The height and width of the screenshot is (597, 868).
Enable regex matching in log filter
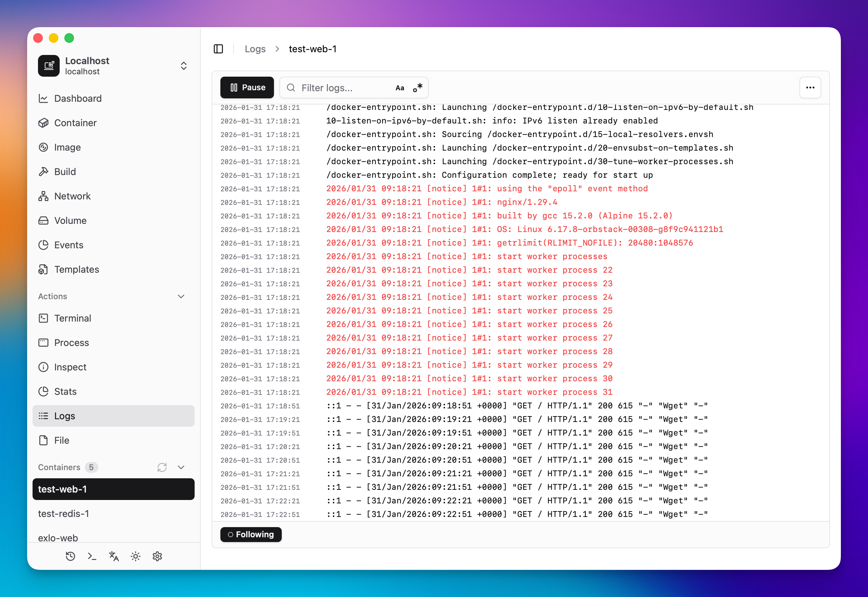click(x=417, y=88)
